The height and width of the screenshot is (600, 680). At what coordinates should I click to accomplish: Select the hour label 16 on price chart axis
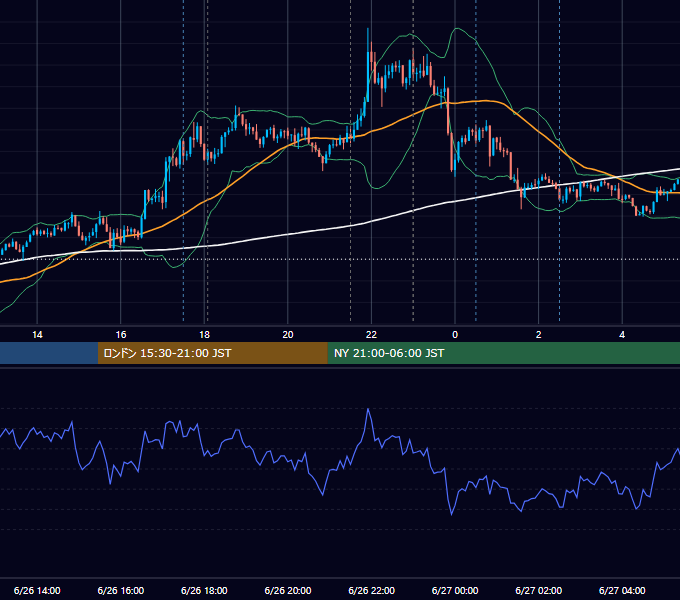click(x=121, y=335)
